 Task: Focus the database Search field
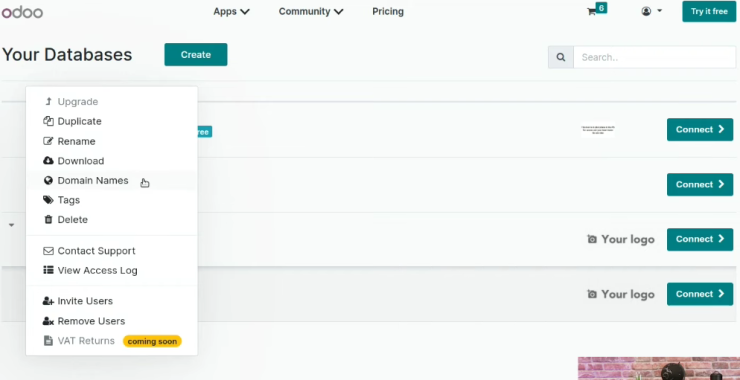point(655,57)
